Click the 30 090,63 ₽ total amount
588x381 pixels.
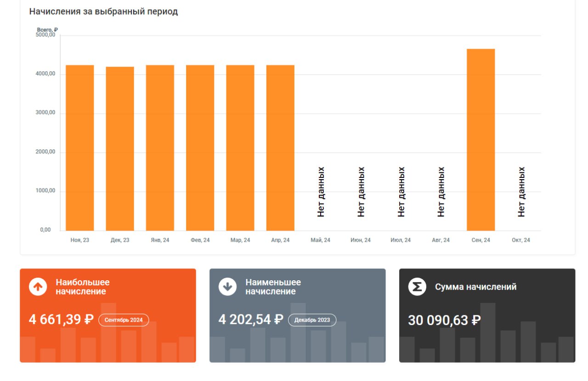(x=444, y=320)
